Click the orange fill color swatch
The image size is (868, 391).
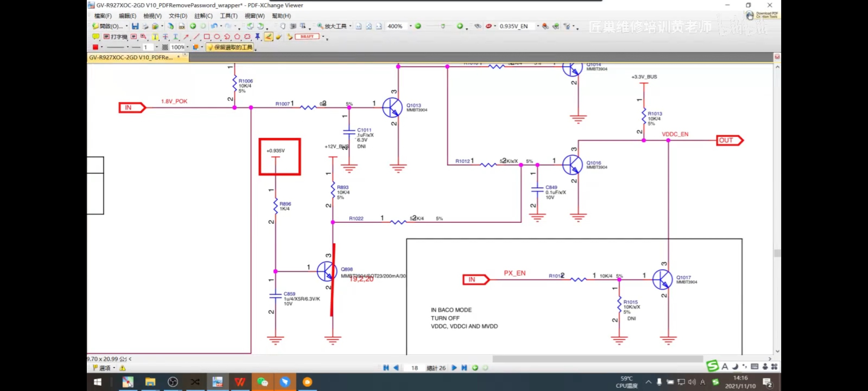coord(195,47)
